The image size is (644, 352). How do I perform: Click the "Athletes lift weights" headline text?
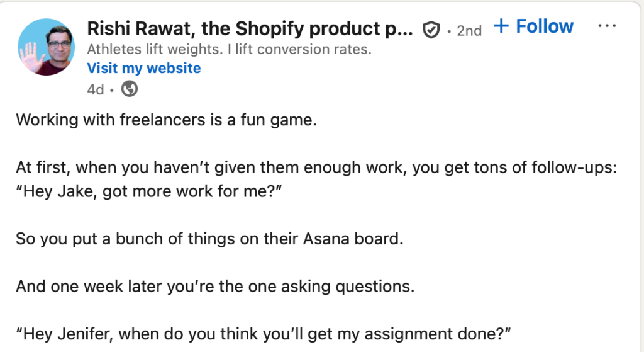(230, 48)
